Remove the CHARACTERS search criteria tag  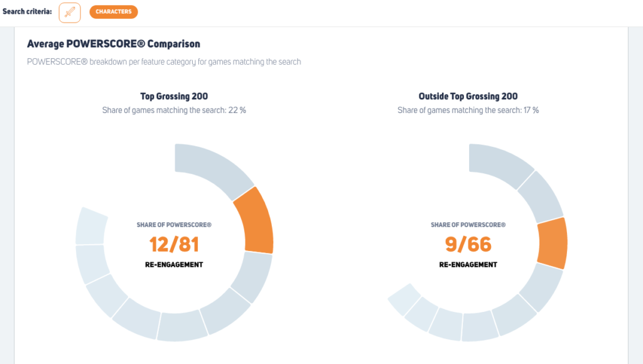coord(114,11)
